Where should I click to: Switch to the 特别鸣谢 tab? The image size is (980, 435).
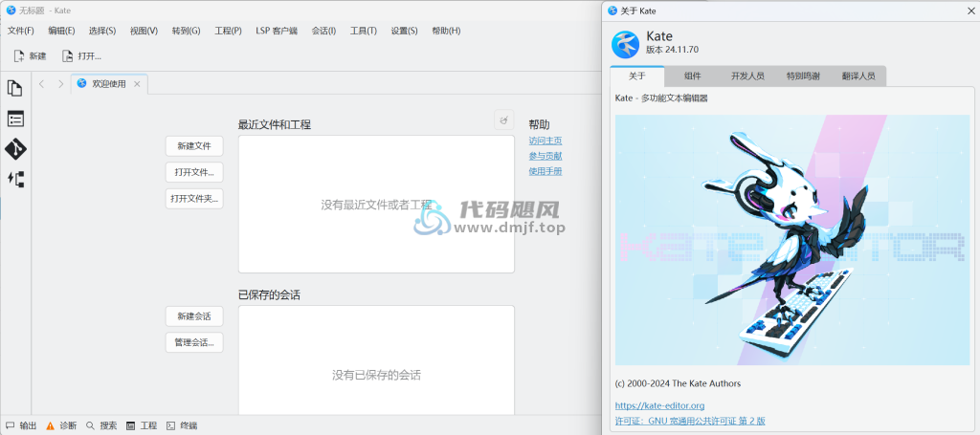[x=803, y=76]
